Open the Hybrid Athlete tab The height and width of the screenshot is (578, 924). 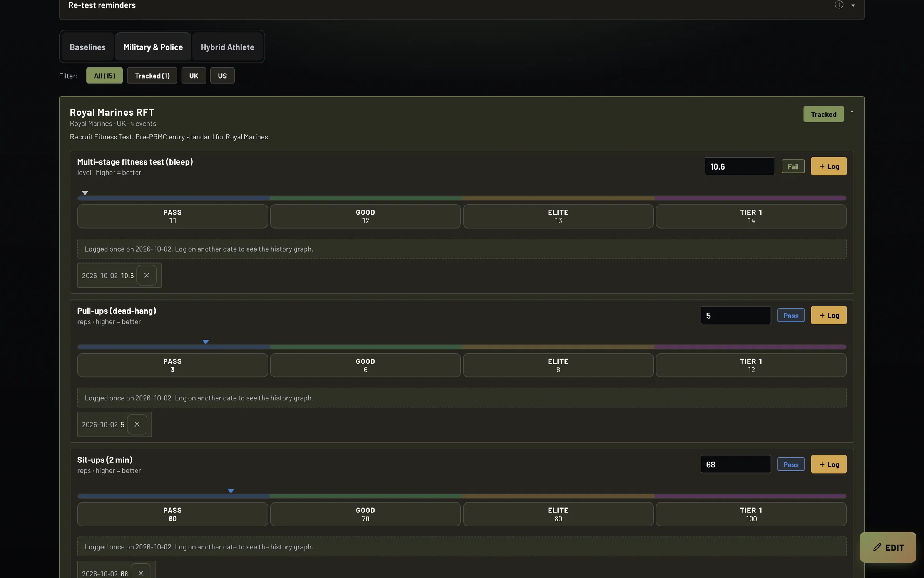(x=227, y=47)
